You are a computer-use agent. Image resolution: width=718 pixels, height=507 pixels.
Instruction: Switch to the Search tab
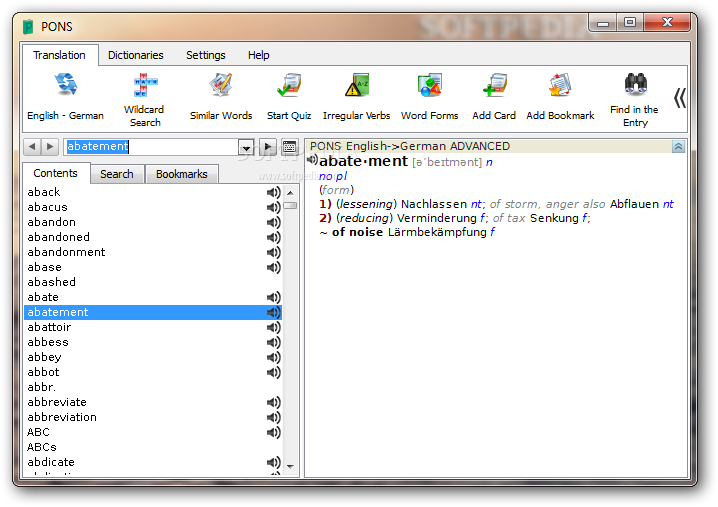point(117,174)
